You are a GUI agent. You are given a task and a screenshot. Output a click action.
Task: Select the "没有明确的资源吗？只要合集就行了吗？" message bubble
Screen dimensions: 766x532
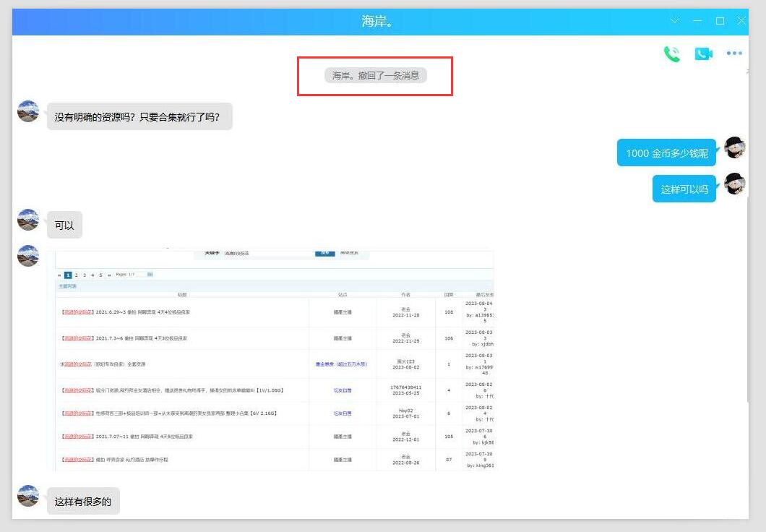point(139,116)
